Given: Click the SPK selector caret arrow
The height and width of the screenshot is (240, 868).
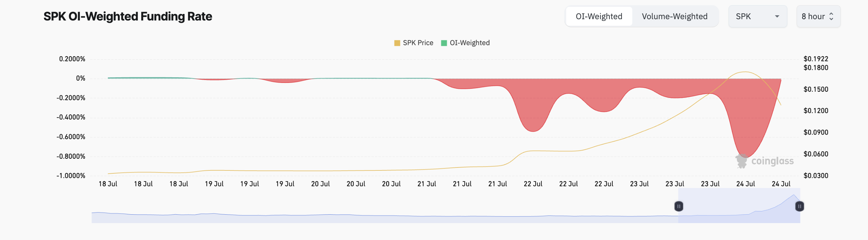Looking at the screenshot, I should tap(777, 17).
